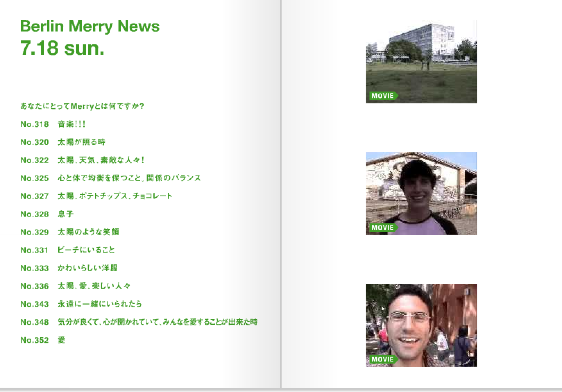Click MOVIE badge on raglan shirt thumbnail
Image resolution: width=562 pixels, height=392 pixels.
[x=383, y=228]
